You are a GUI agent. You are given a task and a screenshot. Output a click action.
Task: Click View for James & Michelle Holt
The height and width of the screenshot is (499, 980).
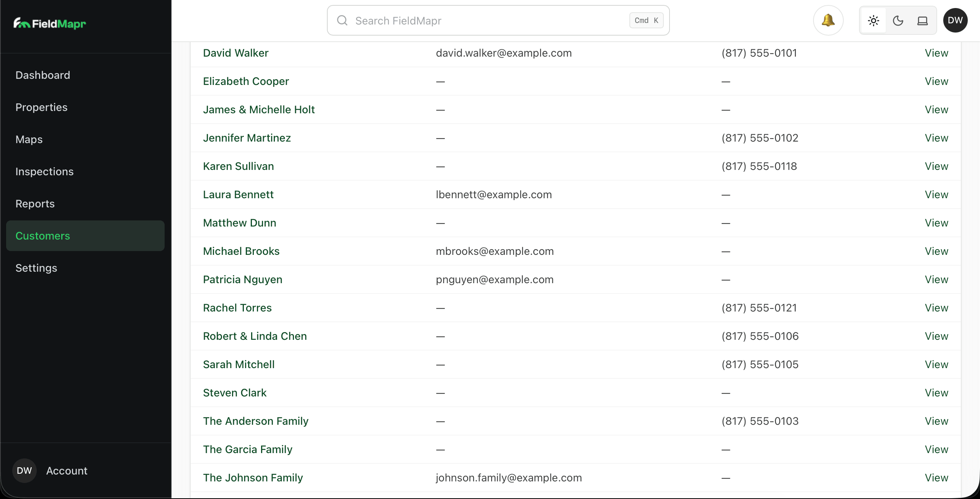pyautogui.click(x=936, y=109)
